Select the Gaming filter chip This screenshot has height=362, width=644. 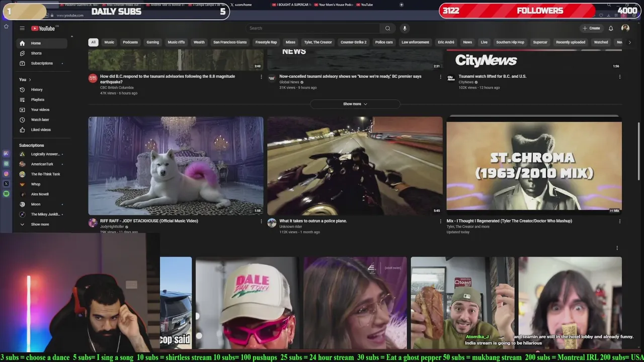[153, 42]
